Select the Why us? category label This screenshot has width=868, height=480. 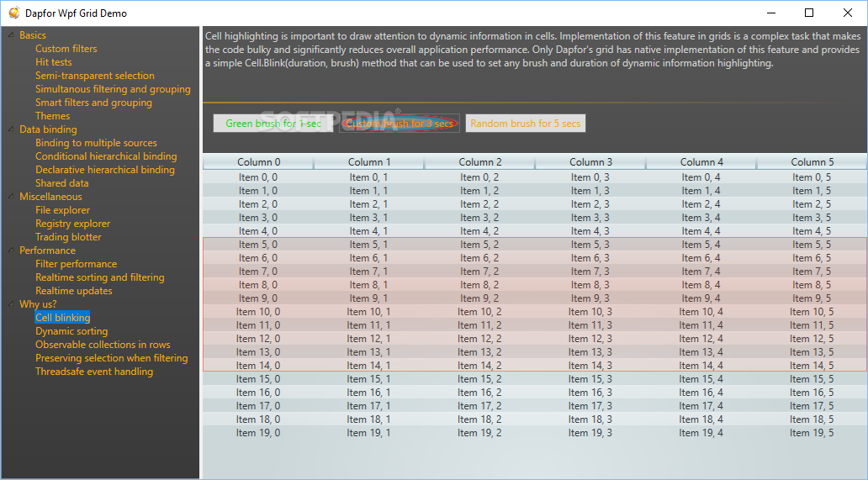pyautogui.click(x=38, y=303)
